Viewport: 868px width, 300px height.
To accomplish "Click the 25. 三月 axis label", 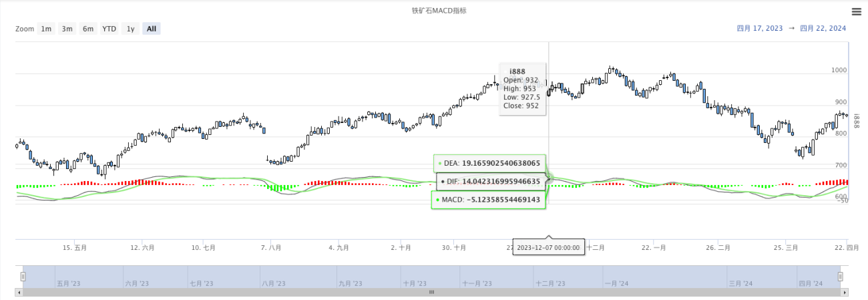I will pos(787,247).
